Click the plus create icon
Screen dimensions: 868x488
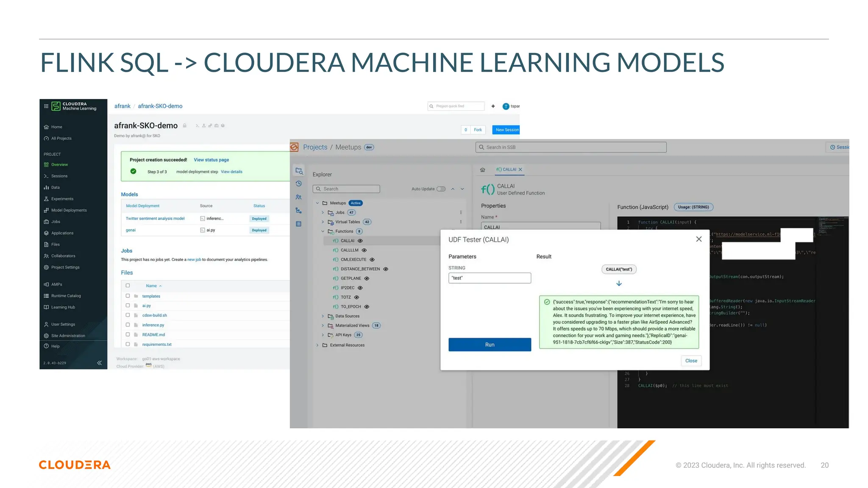click(493, 106)
